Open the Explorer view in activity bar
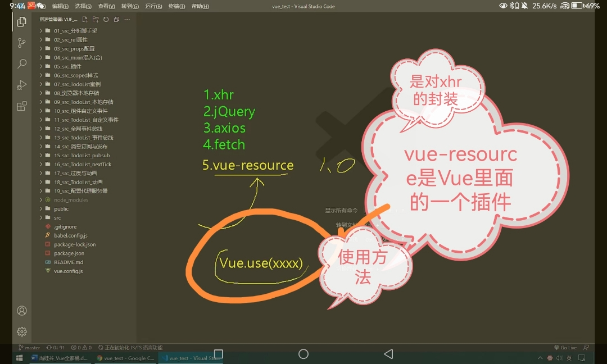The height and width of the screenshot is (364, 607). tap(22, 22)
